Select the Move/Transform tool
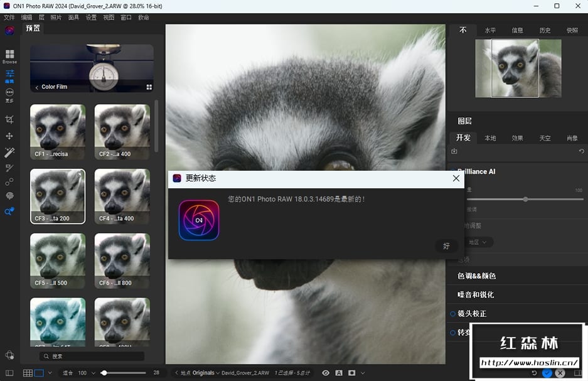 [9, 136]
